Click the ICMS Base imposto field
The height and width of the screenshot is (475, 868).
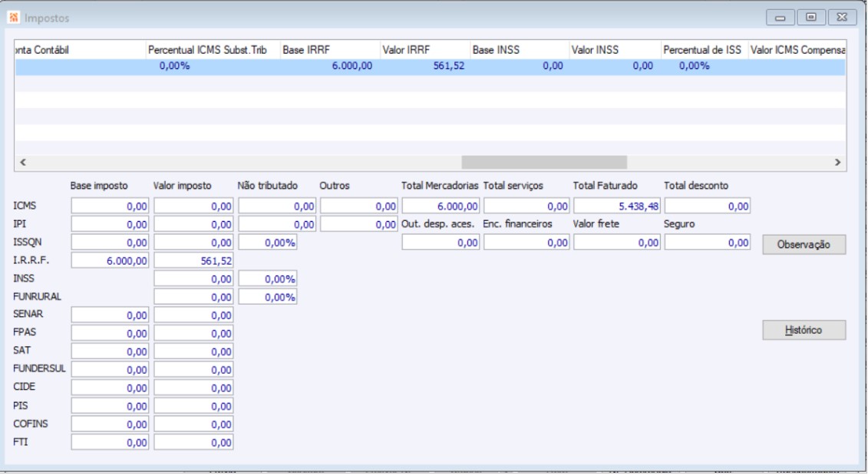click(x=111, y=206)
